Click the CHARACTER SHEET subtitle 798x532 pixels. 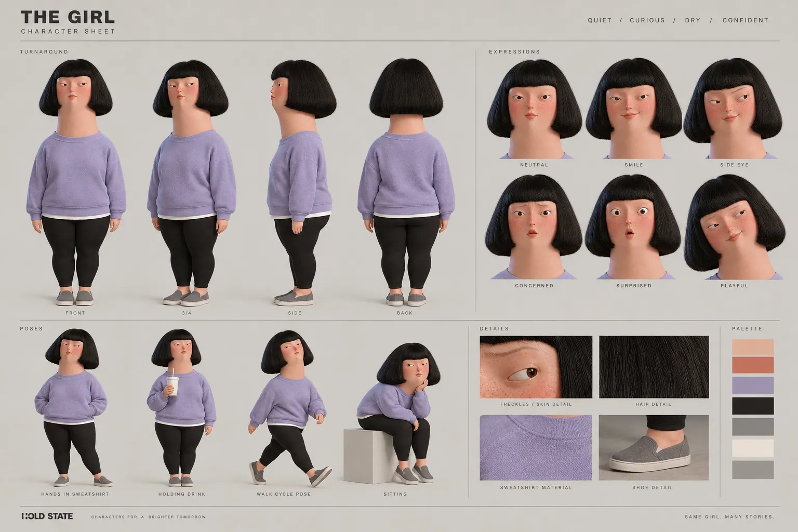click(x=68, y=31)
